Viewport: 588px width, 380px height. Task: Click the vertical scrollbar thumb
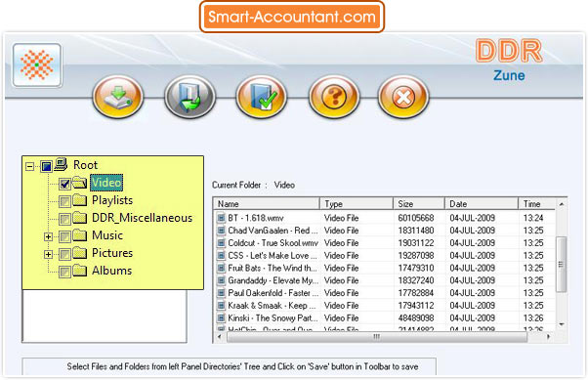[561, 264]
